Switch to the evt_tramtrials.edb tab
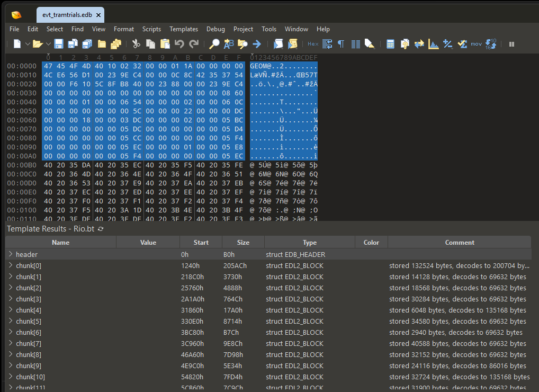Image resolution: width=539 pixels, height=392 pixels. tap(67, 15)
